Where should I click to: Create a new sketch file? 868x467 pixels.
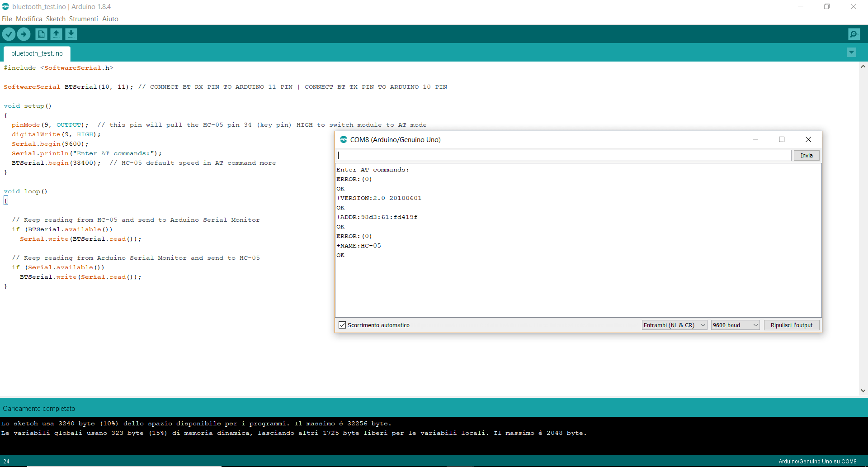pyautogui.click(x=41, y=34)
